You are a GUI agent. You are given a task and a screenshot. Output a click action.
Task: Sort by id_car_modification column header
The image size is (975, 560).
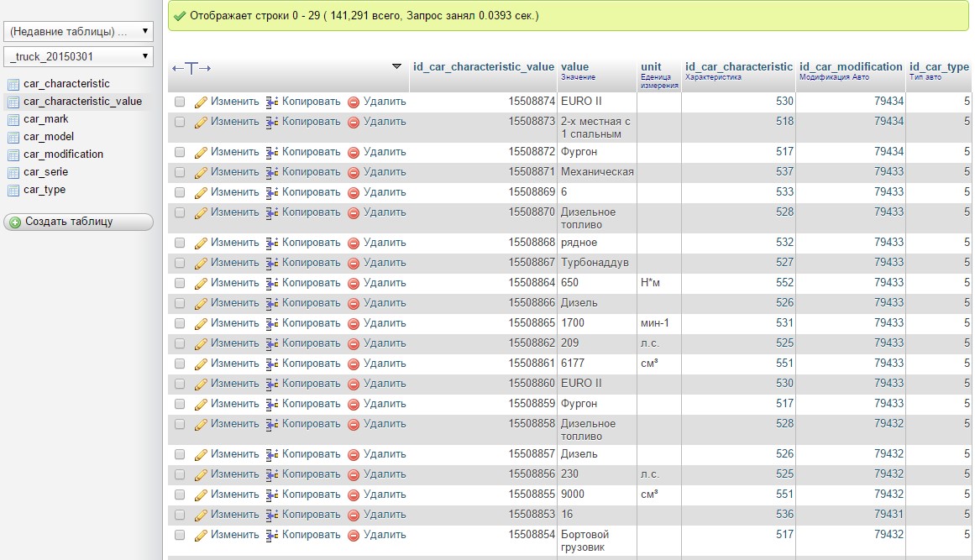(851, 67)
